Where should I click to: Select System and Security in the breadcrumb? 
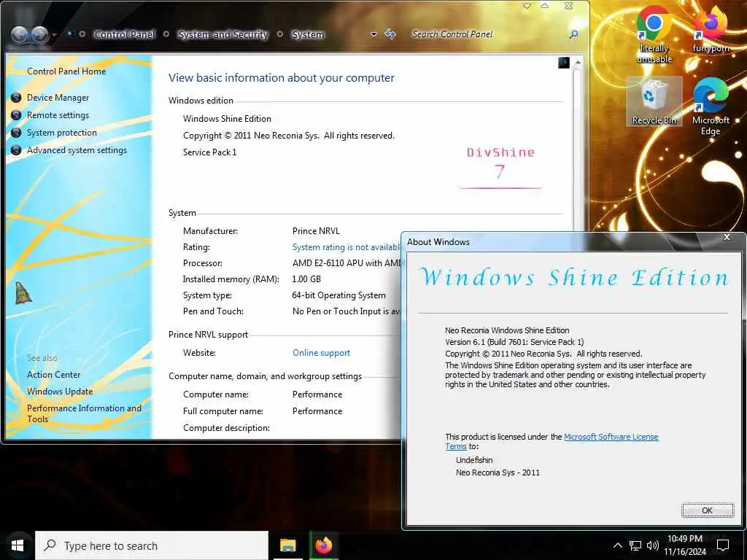(x=223, y=34)
